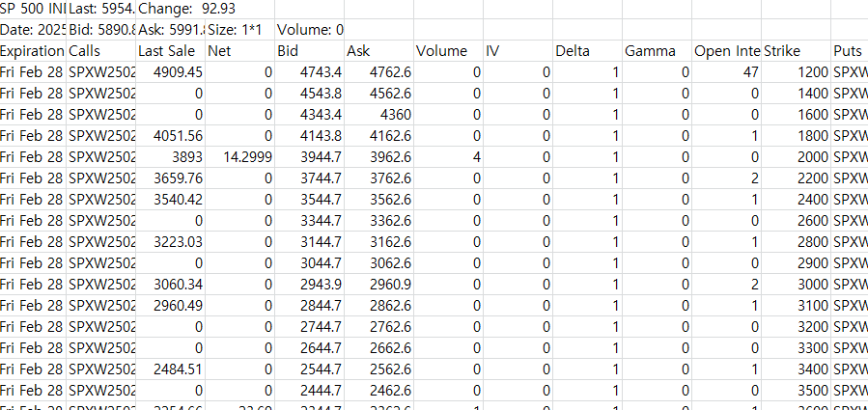Viewport: 868px width, 410px height.
Task: Select last sale value 3540.42
Action: pyautogui.click(x=171, y=200)
